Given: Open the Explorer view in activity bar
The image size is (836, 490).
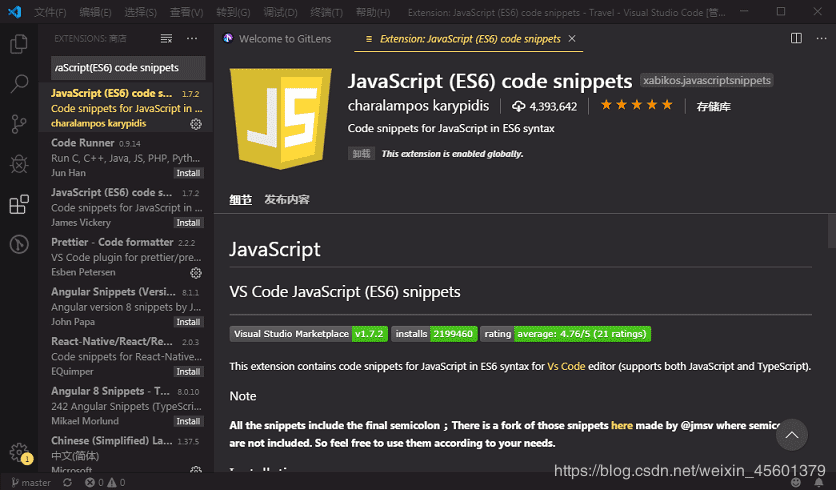Looking at the screenshot, I should pyautogui.click(x=18, y=44).
